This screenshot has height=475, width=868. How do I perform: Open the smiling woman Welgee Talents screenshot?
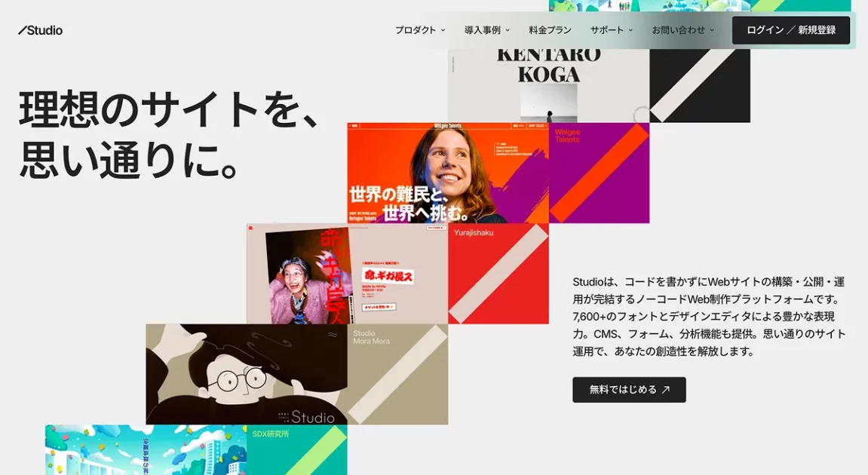click(447, 173)
